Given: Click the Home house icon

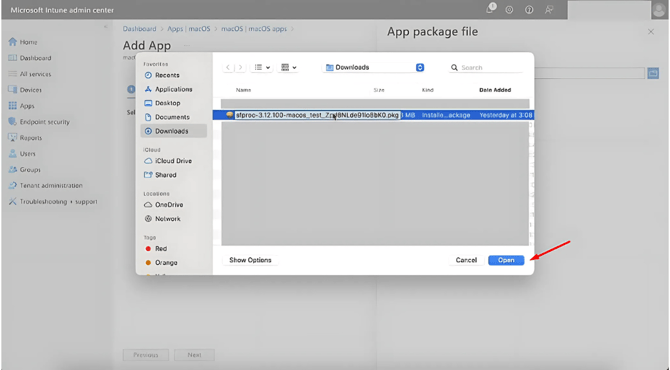Looking at the screenshot, I should (x=12, y=42).
